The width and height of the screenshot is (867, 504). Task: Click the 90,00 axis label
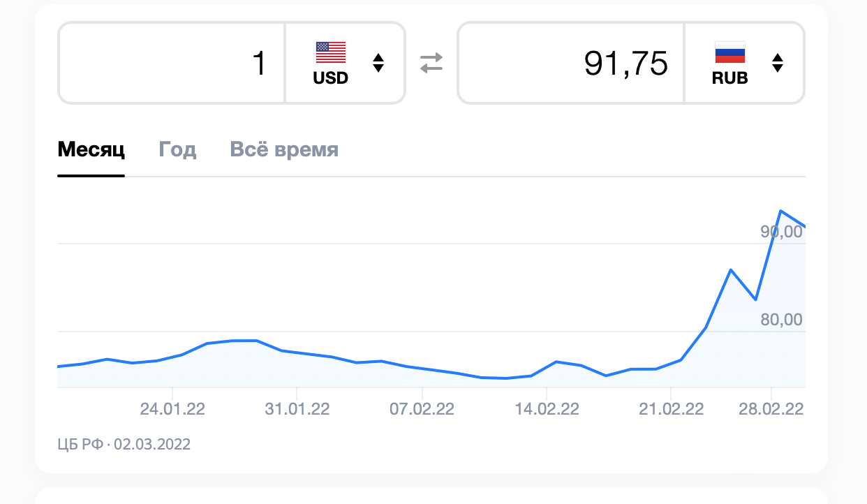tap(780, 232)
